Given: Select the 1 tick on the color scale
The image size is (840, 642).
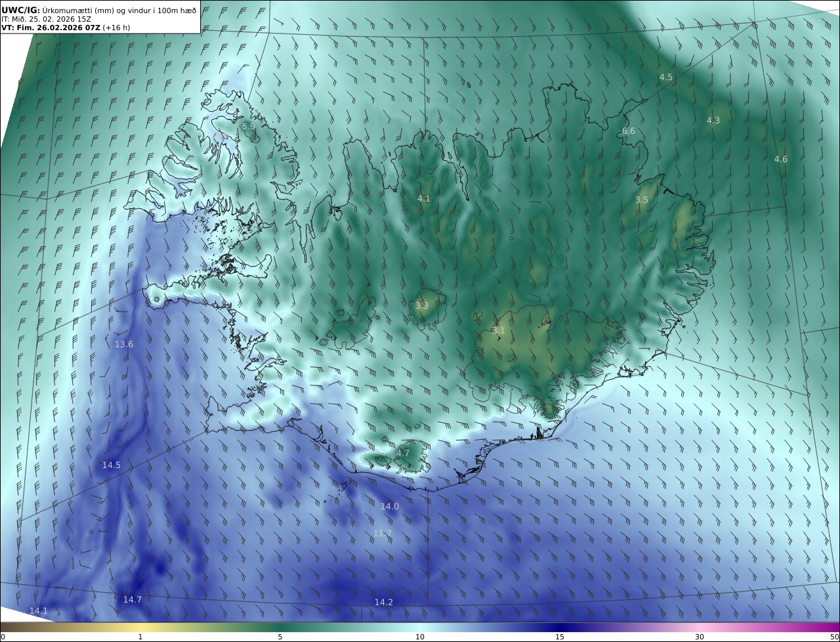Looking at the screenshot, I should [x=140, y=637].
